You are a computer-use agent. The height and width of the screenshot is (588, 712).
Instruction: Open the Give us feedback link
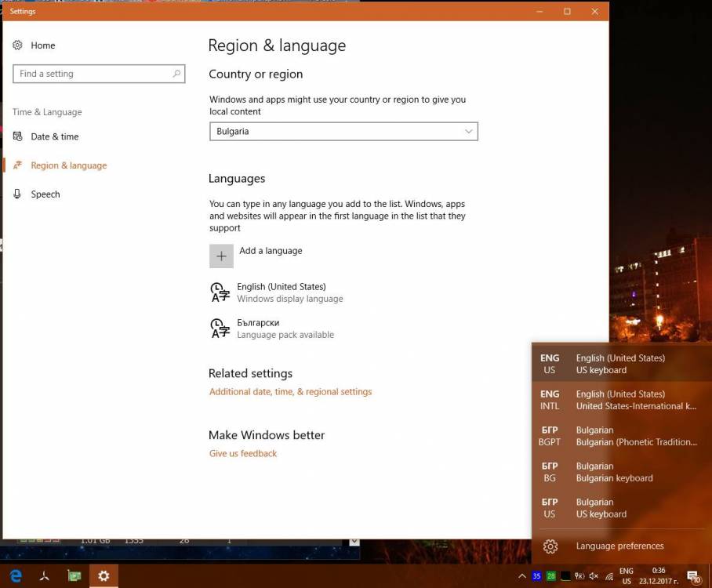point(243,454)
